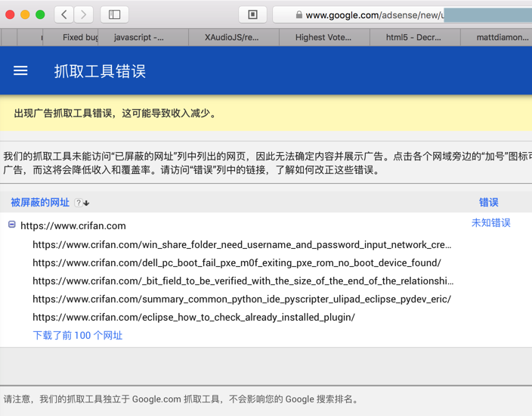This screenshot has height=416, width=532.
Task: Switch to the 'javascript -...' tab
Action: click(143, 37)
